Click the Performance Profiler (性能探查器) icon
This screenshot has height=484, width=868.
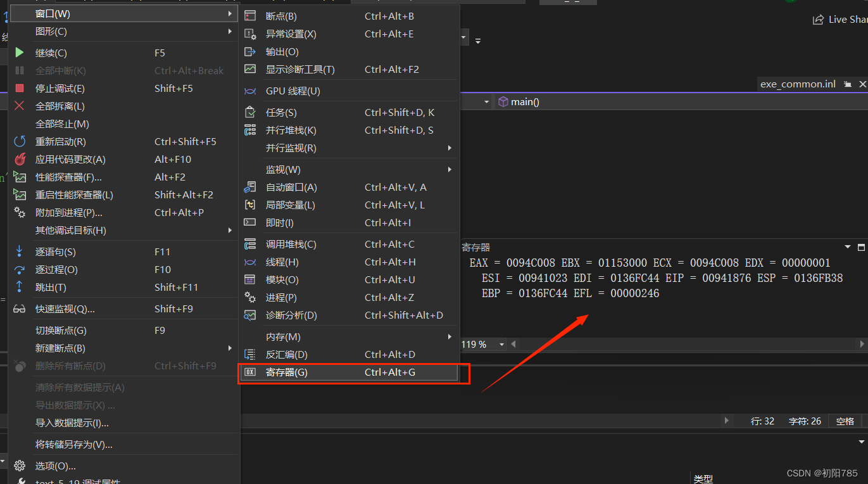click(20, 177)
